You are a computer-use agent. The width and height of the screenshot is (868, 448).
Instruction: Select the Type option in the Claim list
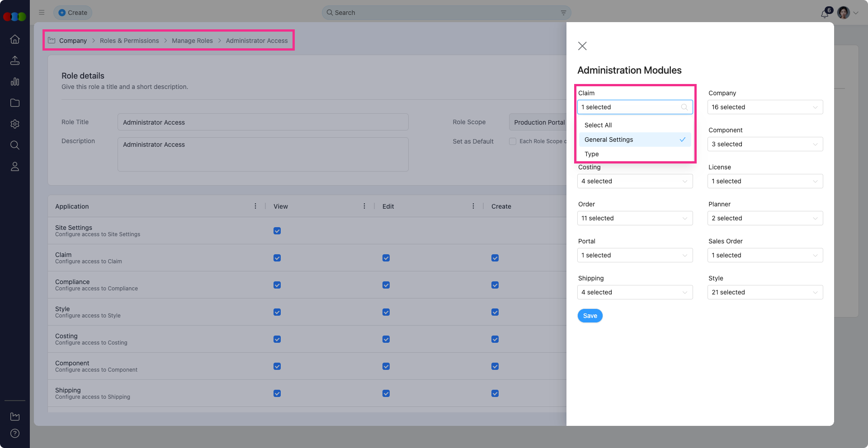tap(592, 154)
